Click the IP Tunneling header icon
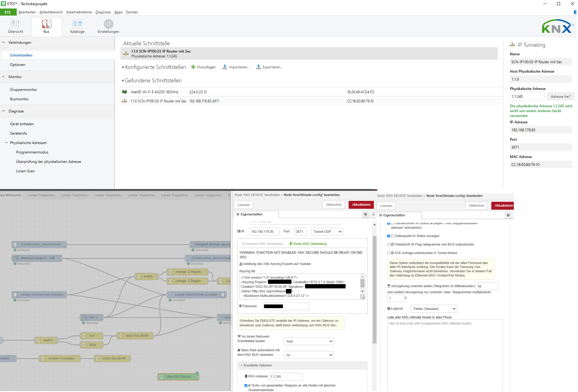The width and height of the screenshot is (578, 392). (x=512, y=45)
